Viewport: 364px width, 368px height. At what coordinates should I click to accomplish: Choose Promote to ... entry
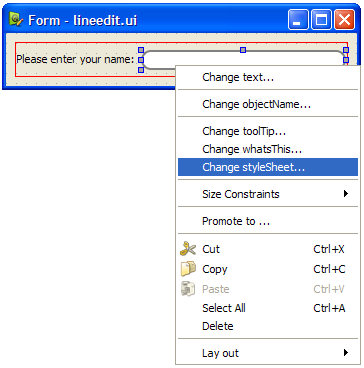(268, 221)
